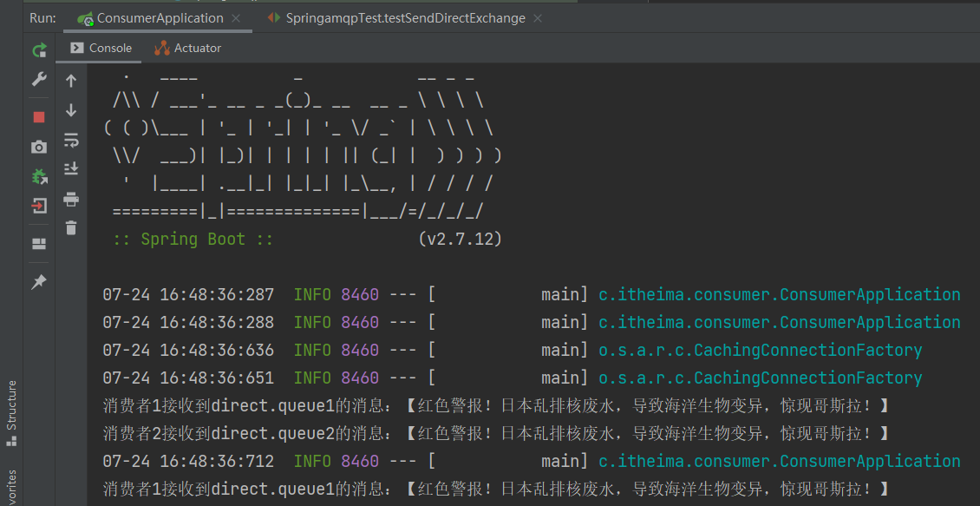This screenshot has height=506, width=980.
Task: Click the Spring Boot version (v2.7.12) text
Action: [460, 239]
